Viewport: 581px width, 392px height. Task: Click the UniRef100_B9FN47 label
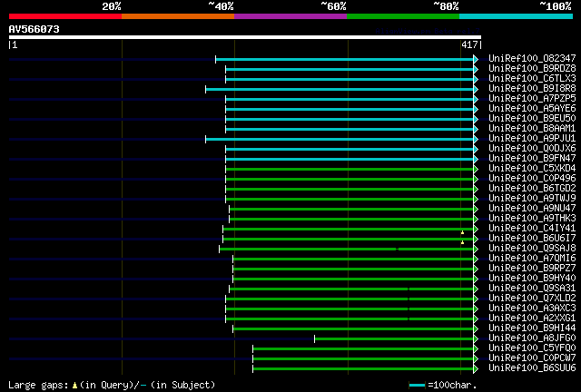(532, 158)
